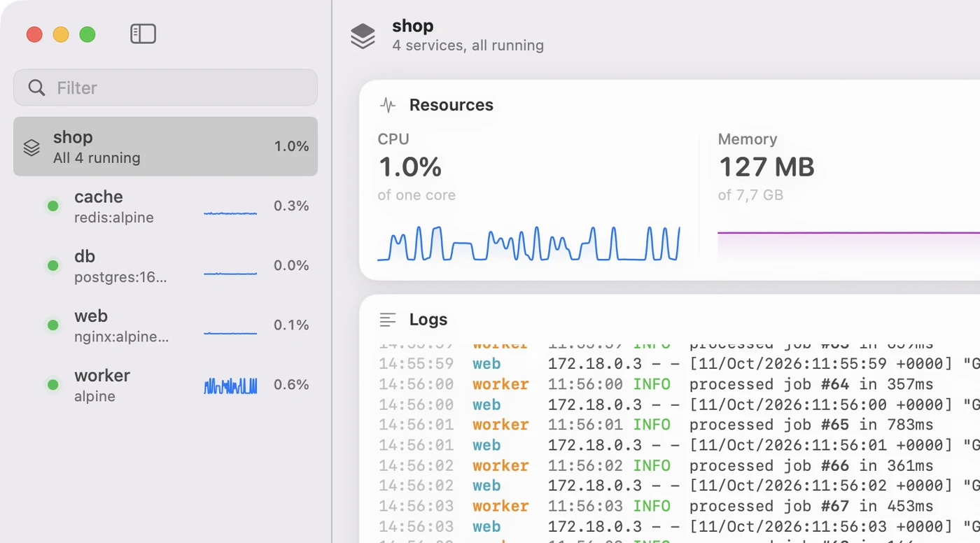Click the cache CPU sparkline

pyautogui.click(x=230, y=213)
